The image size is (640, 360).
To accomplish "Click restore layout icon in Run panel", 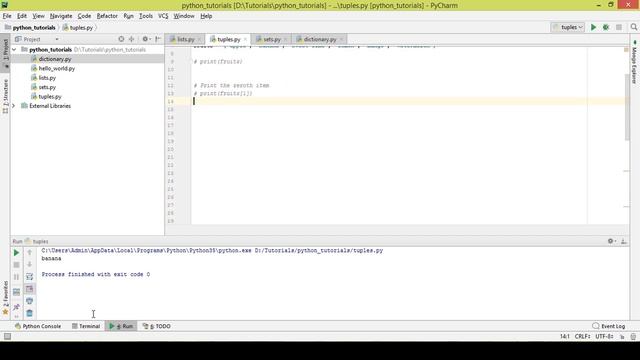I will [16, 292].
